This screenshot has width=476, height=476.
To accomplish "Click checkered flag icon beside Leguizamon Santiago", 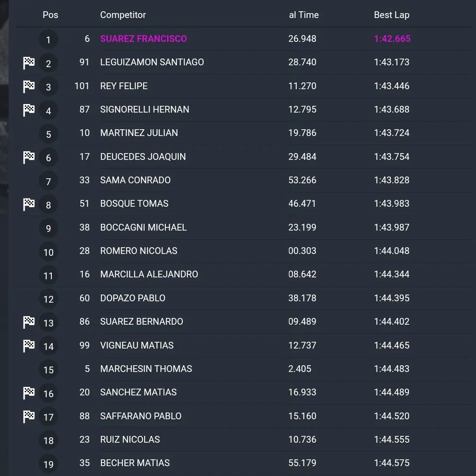I will point(29,63).
